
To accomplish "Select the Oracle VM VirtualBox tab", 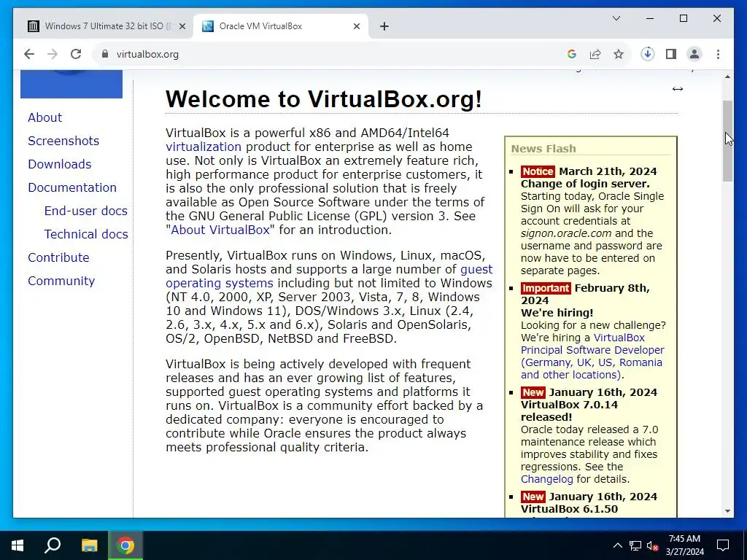I will (280, 26).
